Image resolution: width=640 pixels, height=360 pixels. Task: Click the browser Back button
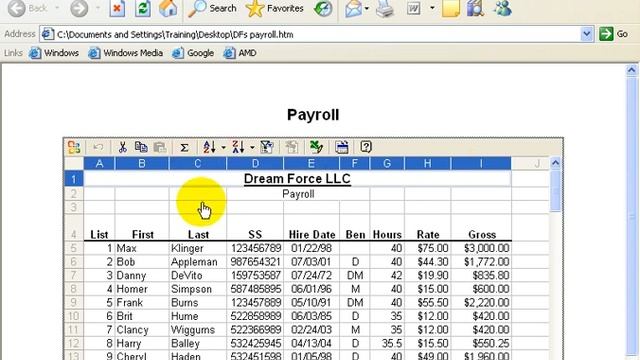click(28, 8)
